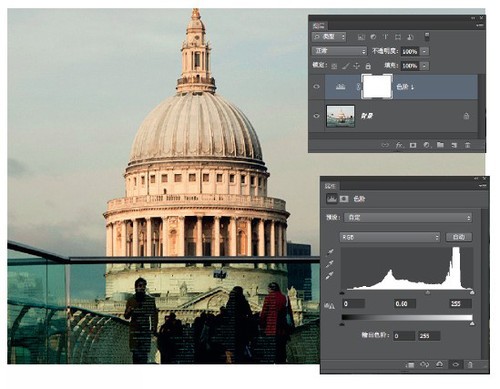Create a new group folder
Viewport: 500px width, 389px height.
(x=440, y=145)
